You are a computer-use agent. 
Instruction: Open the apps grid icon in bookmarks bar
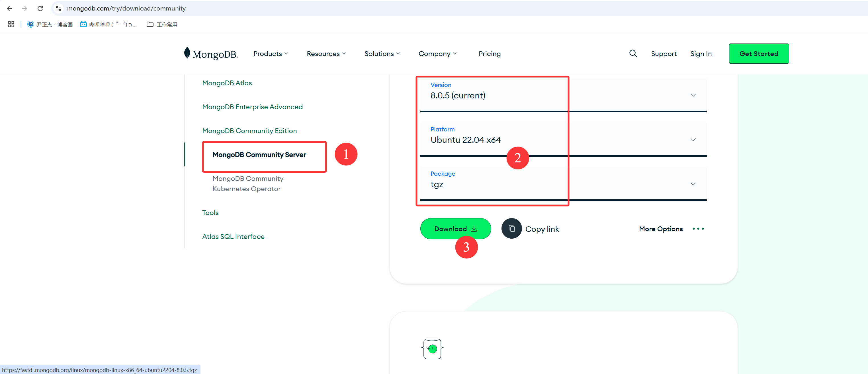(x=11, y=24)
